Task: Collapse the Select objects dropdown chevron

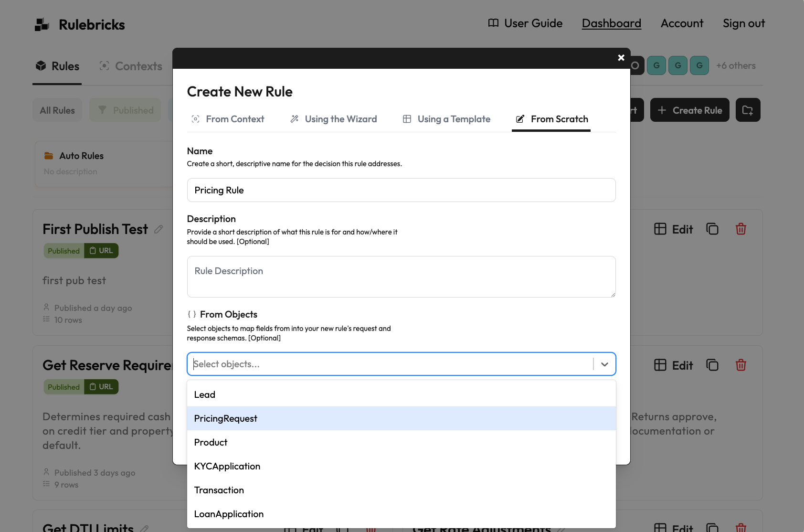Action: pos(604,364)
